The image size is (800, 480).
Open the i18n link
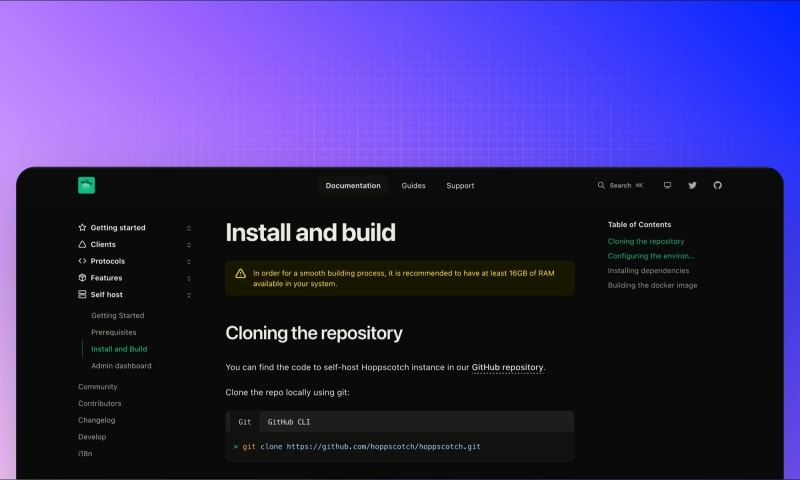[85, 453]
